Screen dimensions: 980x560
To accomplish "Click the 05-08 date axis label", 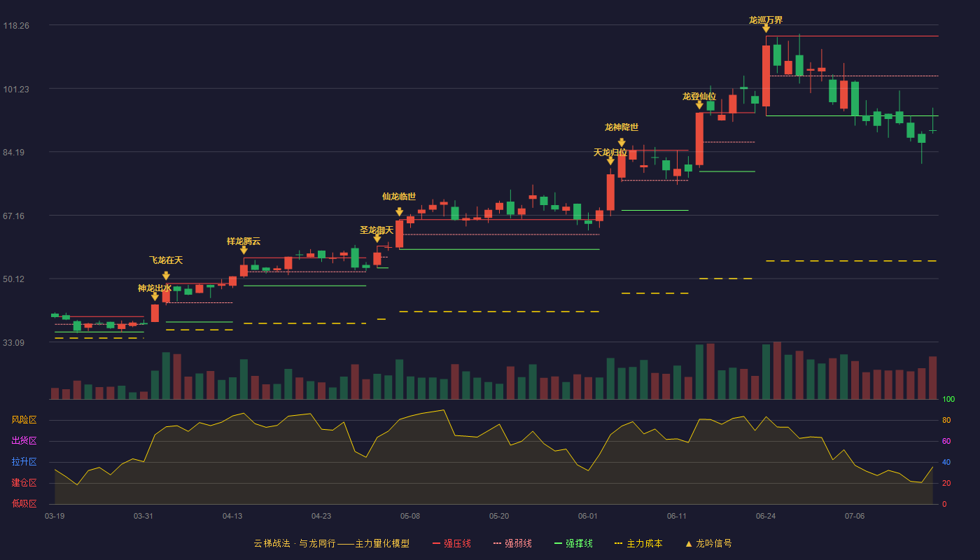I will [410, 516].
